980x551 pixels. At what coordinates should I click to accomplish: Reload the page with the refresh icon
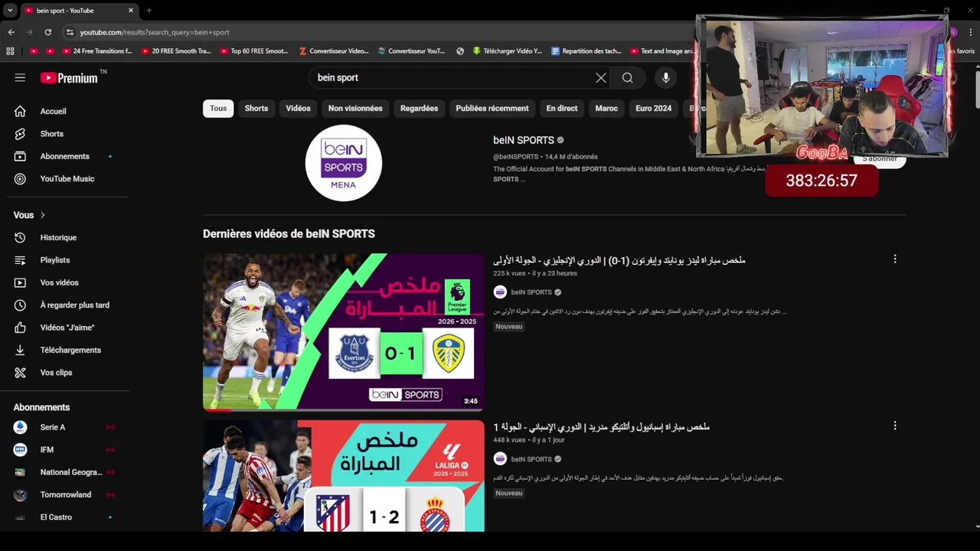(47, 32)
